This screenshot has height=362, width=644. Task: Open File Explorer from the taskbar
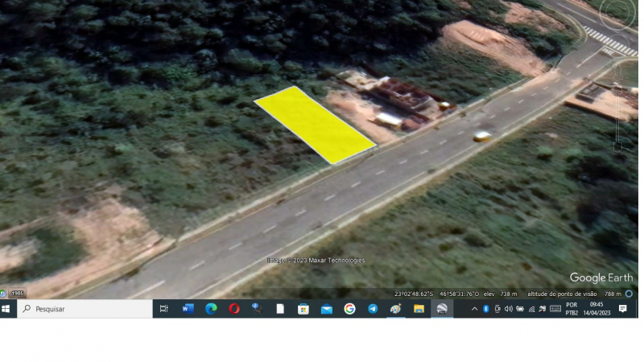pos(419,309)
